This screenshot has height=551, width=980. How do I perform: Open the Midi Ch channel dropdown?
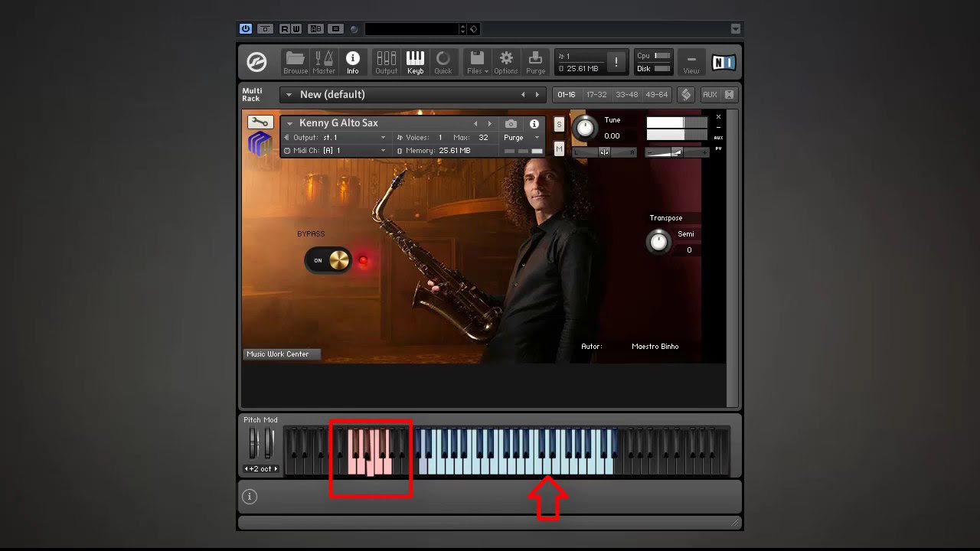[335, 151]
